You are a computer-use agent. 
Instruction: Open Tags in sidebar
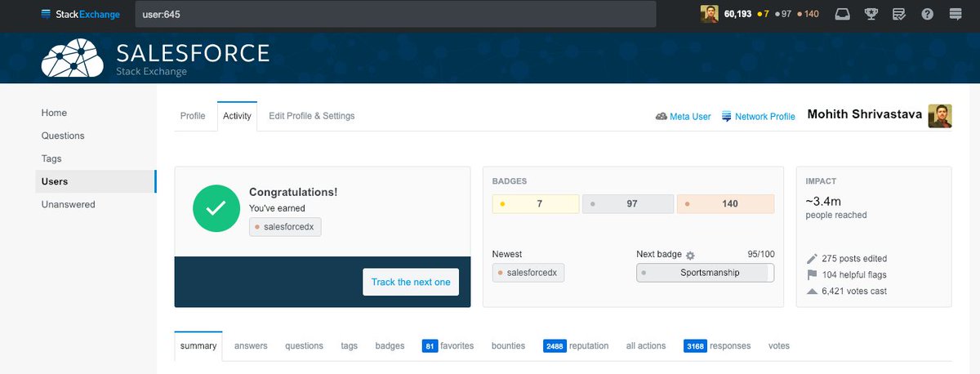pyautogui.click(x=51, y=158)
